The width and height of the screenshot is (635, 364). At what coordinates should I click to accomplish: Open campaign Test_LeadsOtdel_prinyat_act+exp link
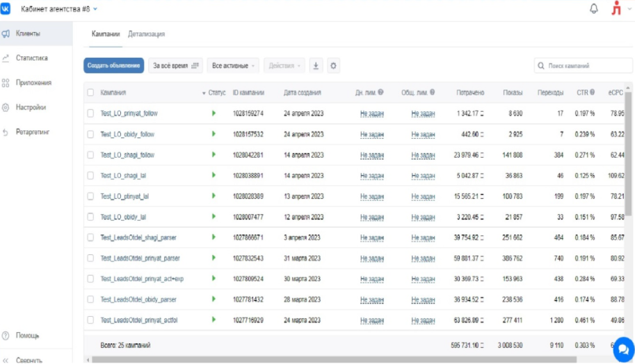click(142, 279)
